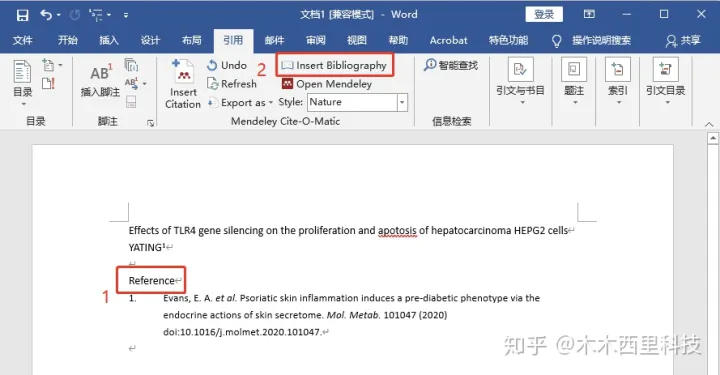Expand the 引文目录 table of authorities group

(x=666, y=82)
